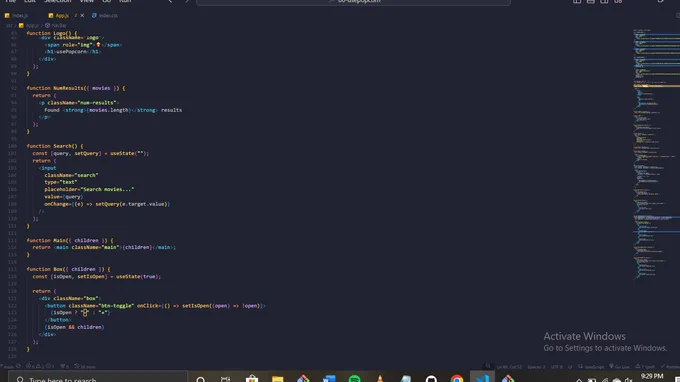Viewport: 680px width, 382px height.
Task: Open VLC media player from the taskbar
Action: (x=380, y=379)
